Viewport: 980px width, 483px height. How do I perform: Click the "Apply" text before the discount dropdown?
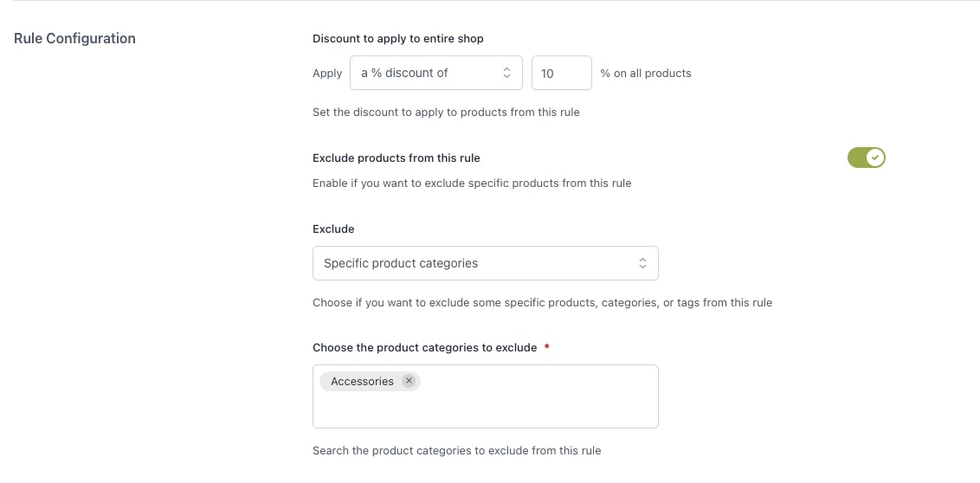point(327,74)
